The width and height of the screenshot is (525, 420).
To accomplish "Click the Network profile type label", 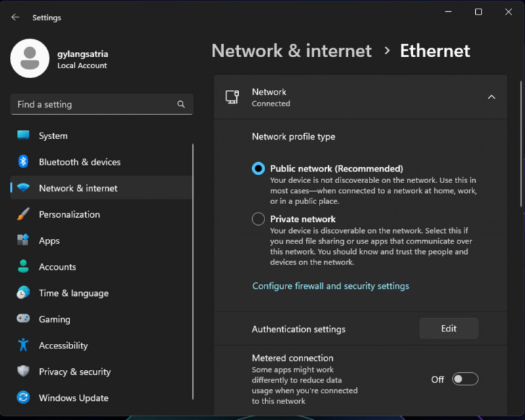I will click(x=293, y=136).
